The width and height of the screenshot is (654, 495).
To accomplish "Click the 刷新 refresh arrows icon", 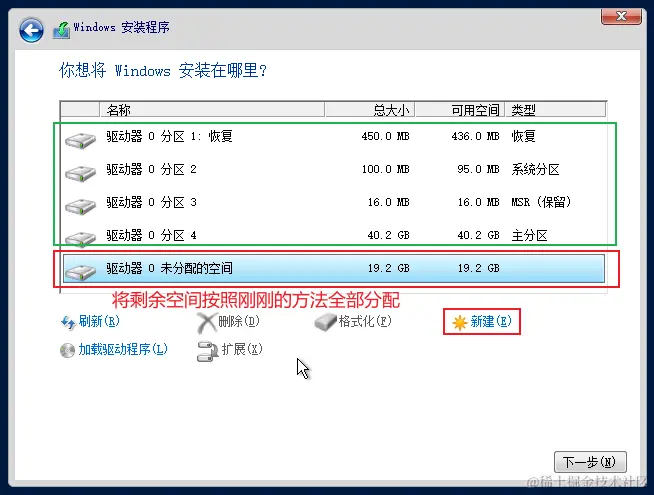I will point(68,322).
